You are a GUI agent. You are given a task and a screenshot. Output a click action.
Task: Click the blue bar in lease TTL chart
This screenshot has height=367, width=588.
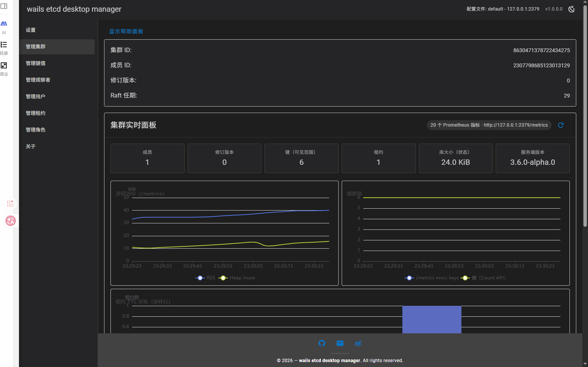tap(432, 319)
